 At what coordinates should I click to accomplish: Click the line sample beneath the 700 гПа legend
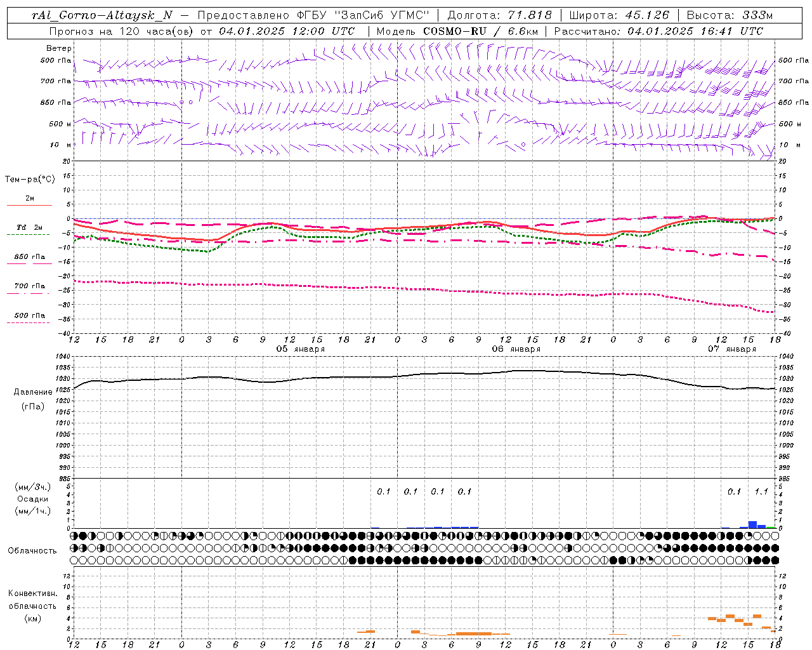[x=29, y=293]
